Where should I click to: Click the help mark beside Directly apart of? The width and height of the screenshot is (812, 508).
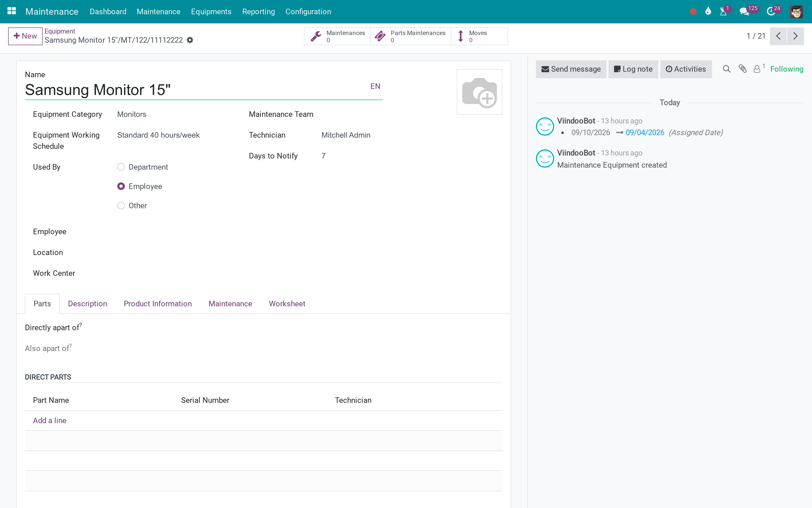click(x=80, y=325)
